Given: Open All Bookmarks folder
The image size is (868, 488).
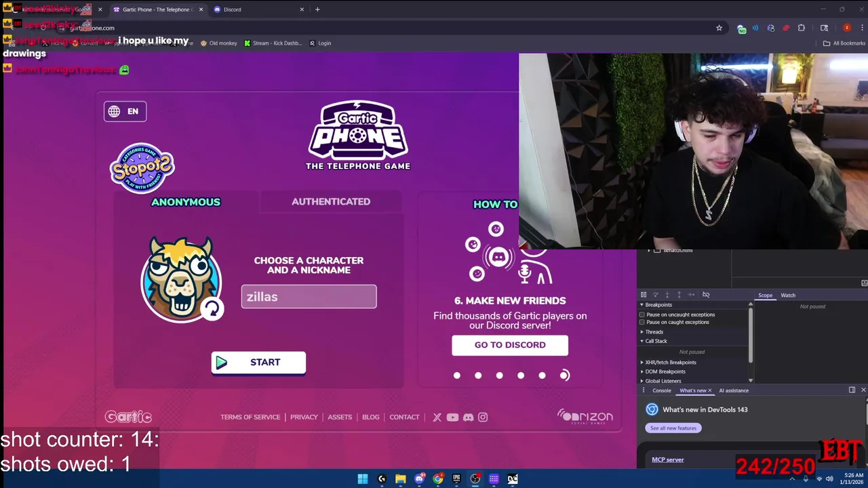Looking at the screenshot, I should (x=844, y=43).
